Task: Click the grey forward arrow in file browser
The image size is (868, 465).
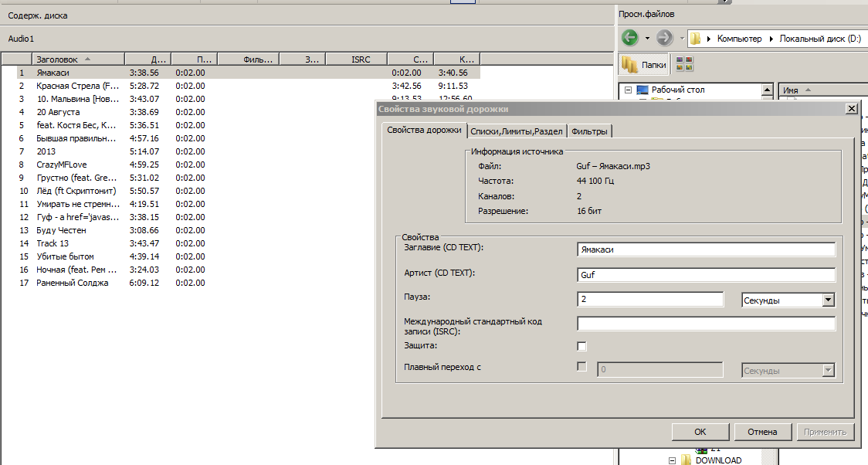Action: click(664, 38)
